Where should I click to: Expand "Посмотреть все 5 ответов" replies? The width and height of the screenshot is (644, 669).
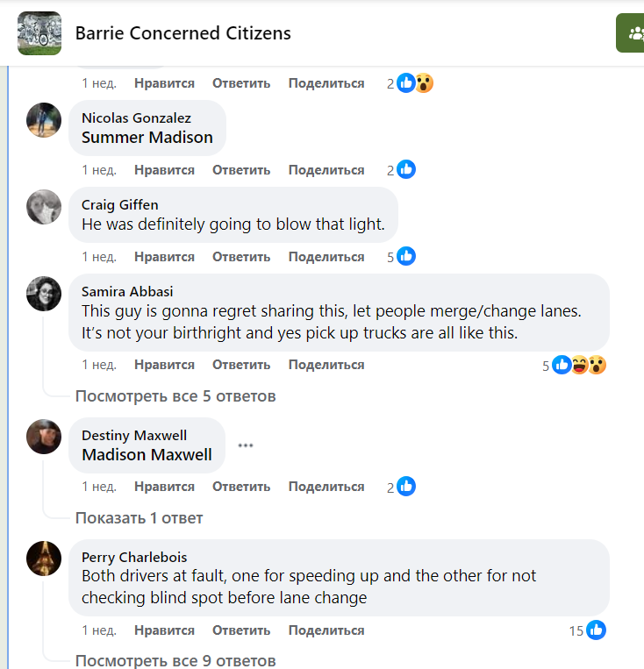(175, 396)
